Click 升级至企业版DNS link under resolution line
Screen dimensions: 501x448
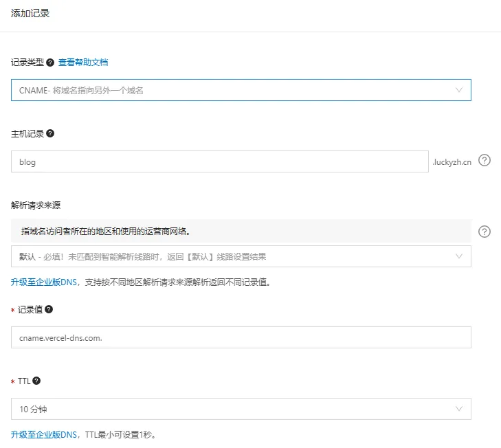click(44, 282)
